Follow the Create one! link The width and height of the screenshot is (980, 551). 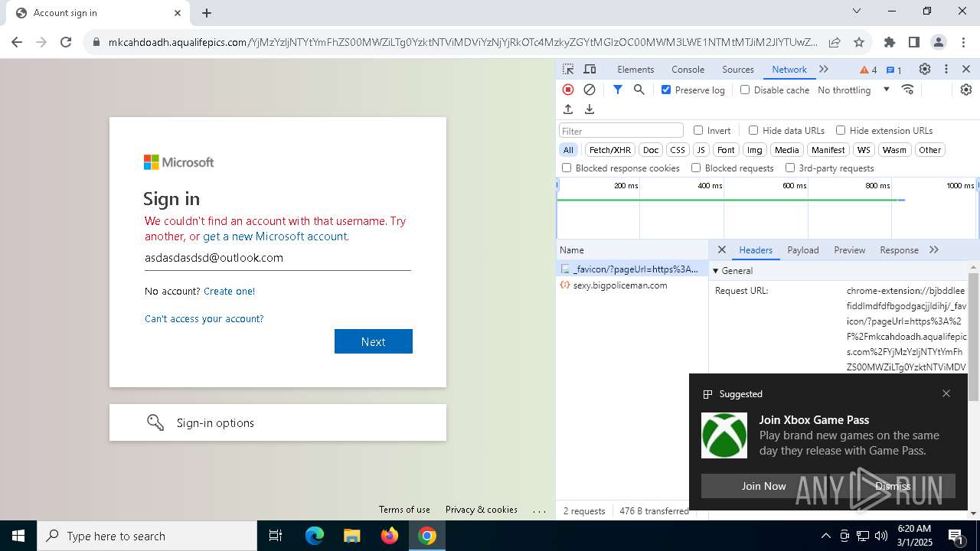pyautogui.click(x=230, y=291)
